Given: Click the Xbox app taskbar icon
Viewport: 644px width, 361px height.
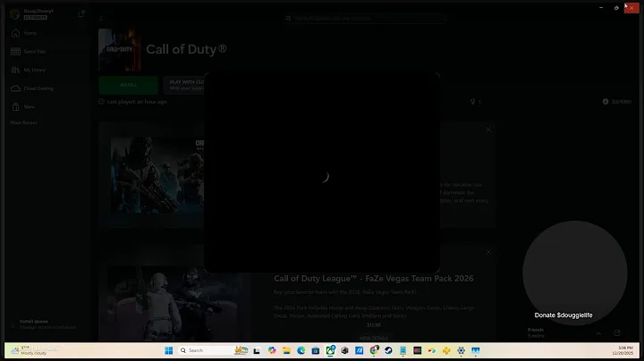Looking at the screenshot, I should (x=330, y=350).
